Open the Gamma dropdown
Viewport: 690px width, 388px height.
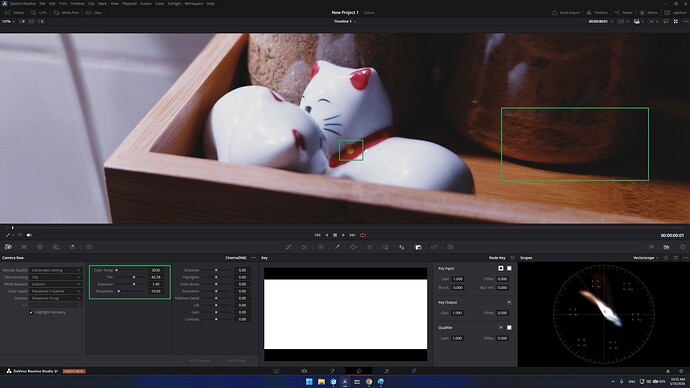click(56, 298)
